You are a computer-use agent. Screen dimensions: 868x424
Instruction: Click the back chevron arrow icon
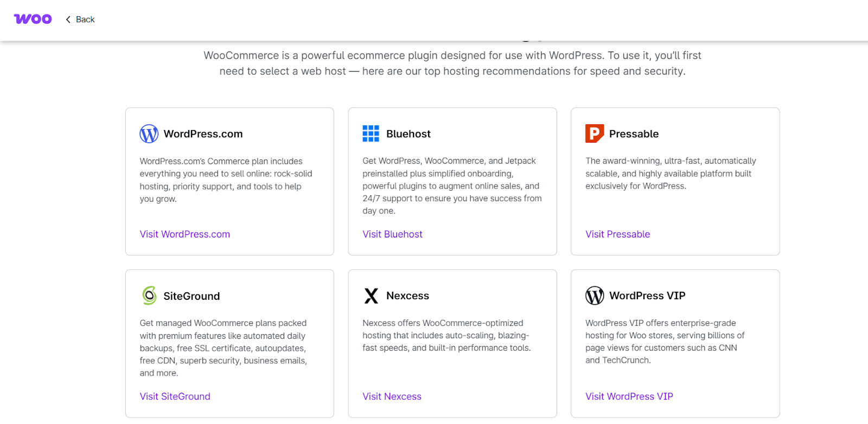point(67,19)
